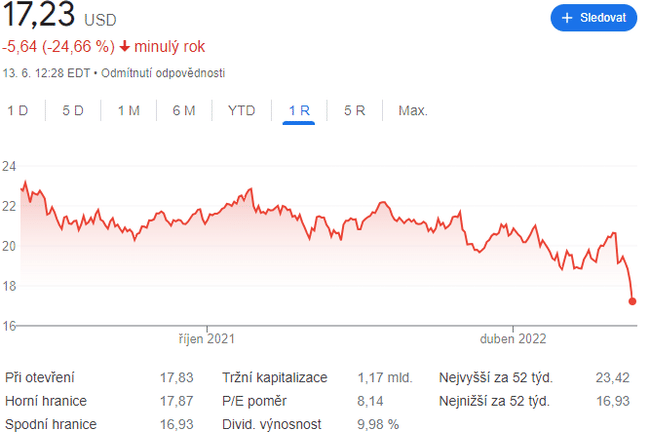Open the Max. time range
Viewport: 650px width, 440px height.
(x=413, y=110)
